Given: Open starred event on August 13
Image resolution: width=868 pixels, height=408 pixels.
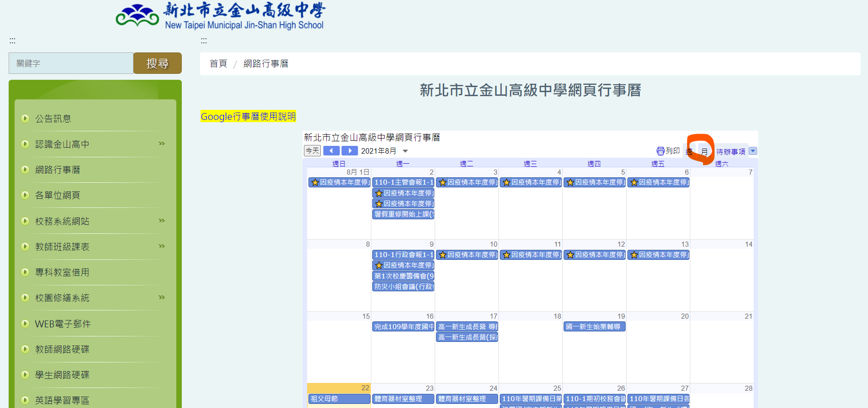Looking at the screenshot, I should coord(658,255).
